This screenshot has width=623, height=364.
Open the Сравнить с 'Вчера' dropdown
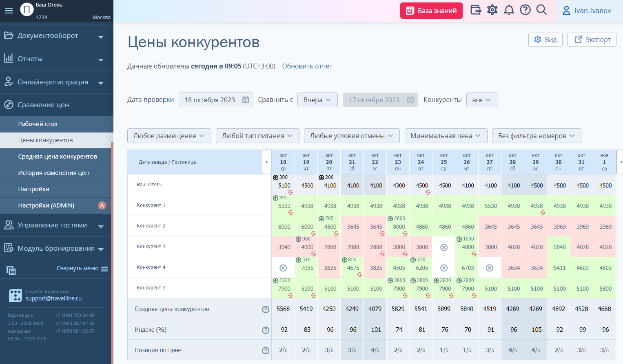pyautogui.click(x=317, y=100)
